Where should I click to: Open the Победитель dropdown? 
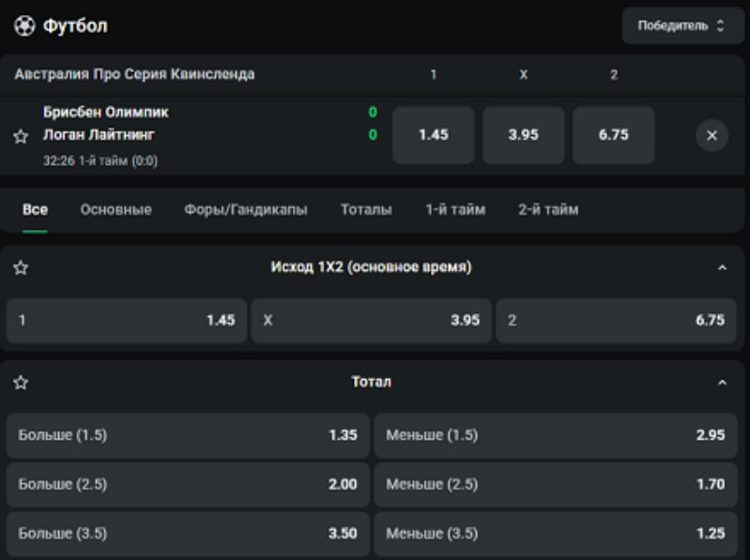tap(682, 26)
